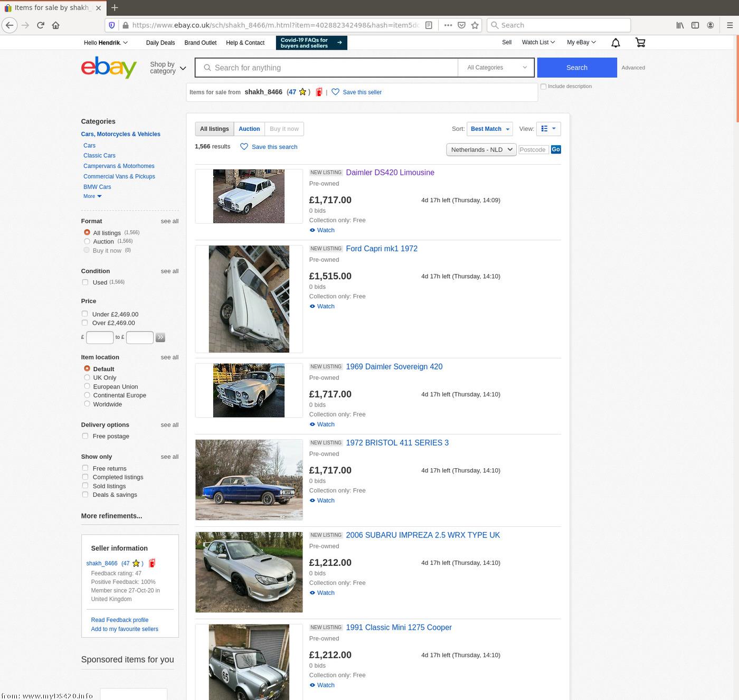Open the eBay shopping basket
This screenshot has width=739, height=700.
tap(640, 42)
